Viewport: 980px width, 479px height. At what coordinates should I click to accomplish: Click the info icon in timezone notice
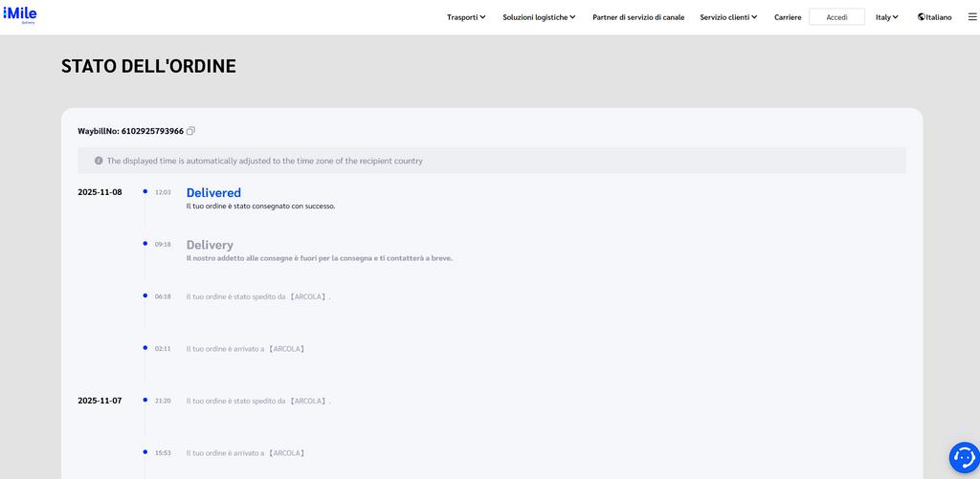99,161
